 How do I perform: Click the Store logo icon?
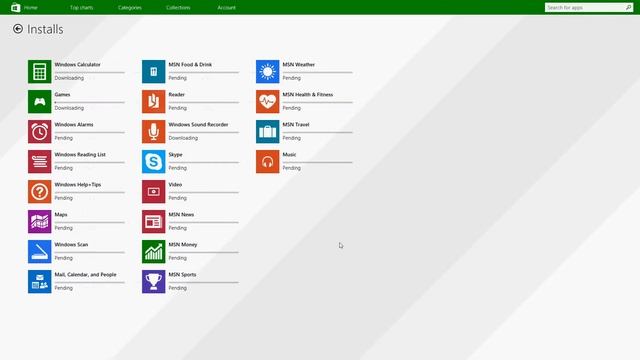(x=16, y=7)
